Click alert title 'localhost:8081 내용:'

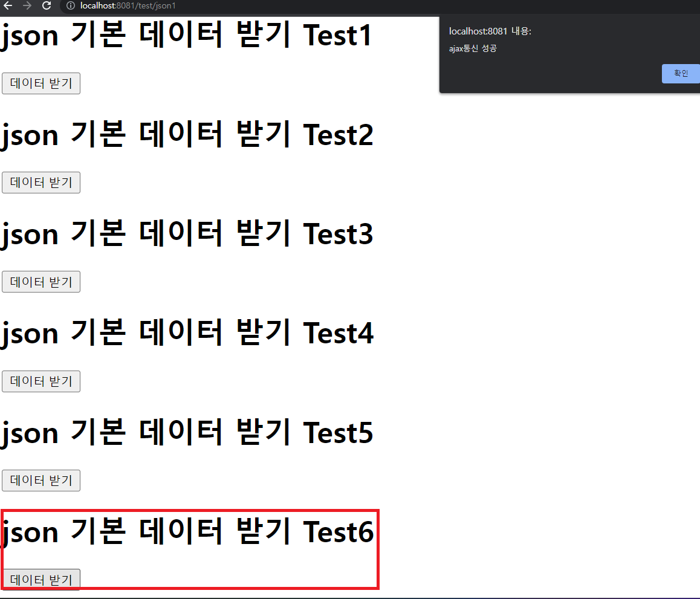point(490,31)
